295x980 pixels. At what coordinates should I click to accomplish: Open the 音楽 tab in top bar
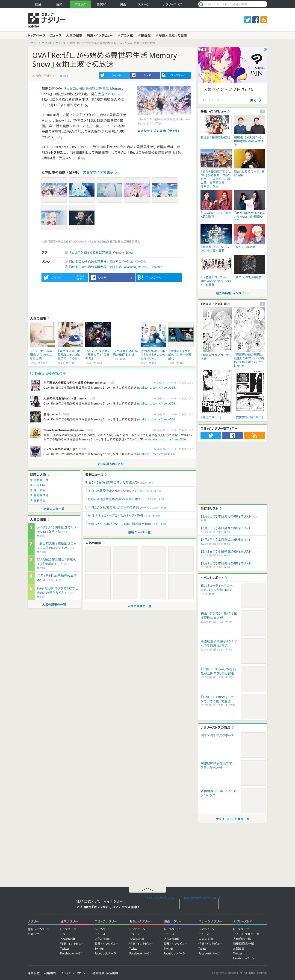tap(59, 4)
